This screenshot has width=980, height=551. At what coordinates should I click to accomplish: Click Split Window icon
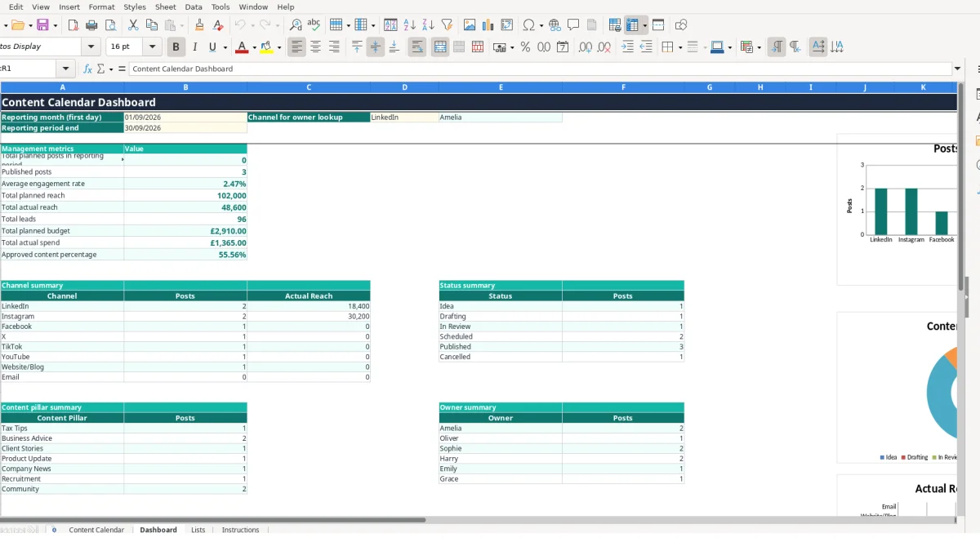click(x=658, y=25)
